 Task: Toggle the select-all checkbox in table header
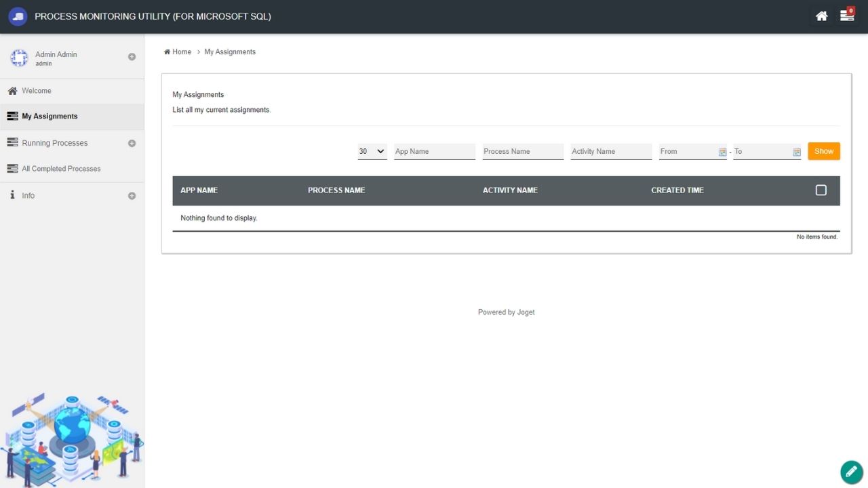821,190
